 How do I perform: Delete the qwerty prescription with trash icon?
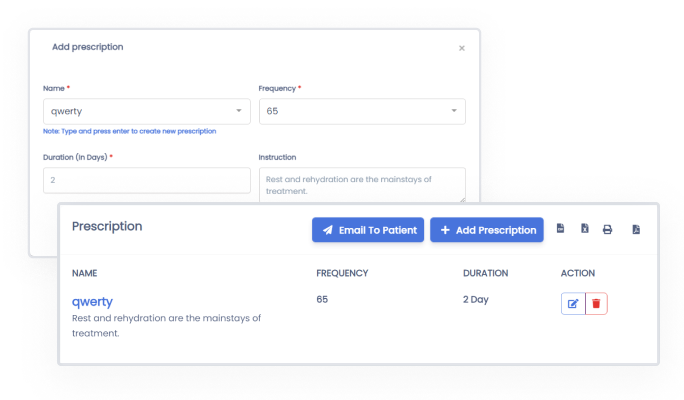[x=596, y=304]
